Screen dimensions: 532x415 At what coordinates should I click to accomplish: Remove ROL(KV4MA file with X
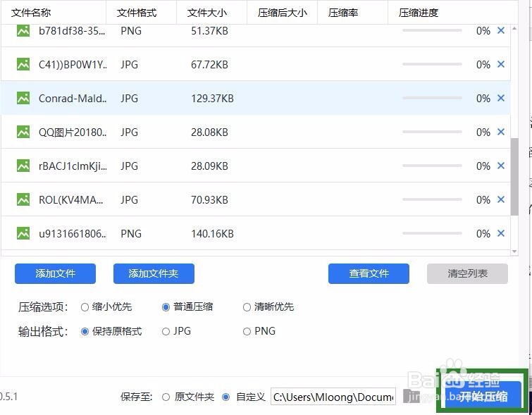pyautogui.click(x=501, y=199)
